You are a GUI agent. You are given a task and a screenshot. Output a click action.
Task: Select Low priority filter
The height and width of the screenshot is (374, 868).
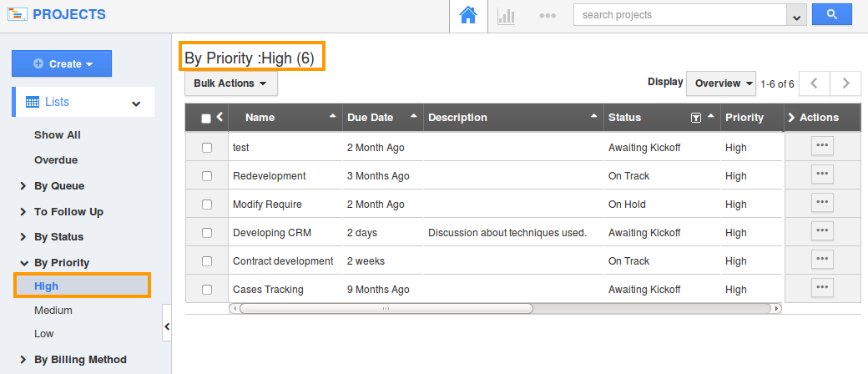click(x=43, y=334)
